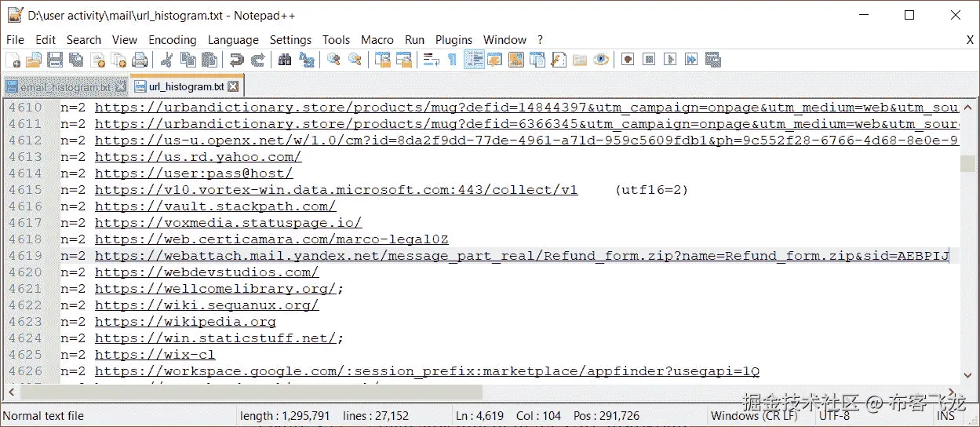Image resolution: width=980 pixels, height=427 pixels.
Task: Follow the https://wiki.sequanux.org/ link
Action: point(206,305)
